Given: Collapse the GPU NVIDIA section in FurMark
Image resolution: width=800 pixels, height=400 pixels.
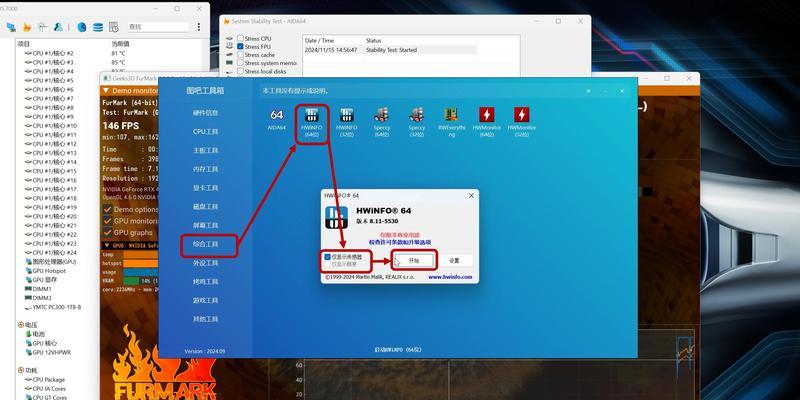Looking at the screenshot, I should pos(105,246).
